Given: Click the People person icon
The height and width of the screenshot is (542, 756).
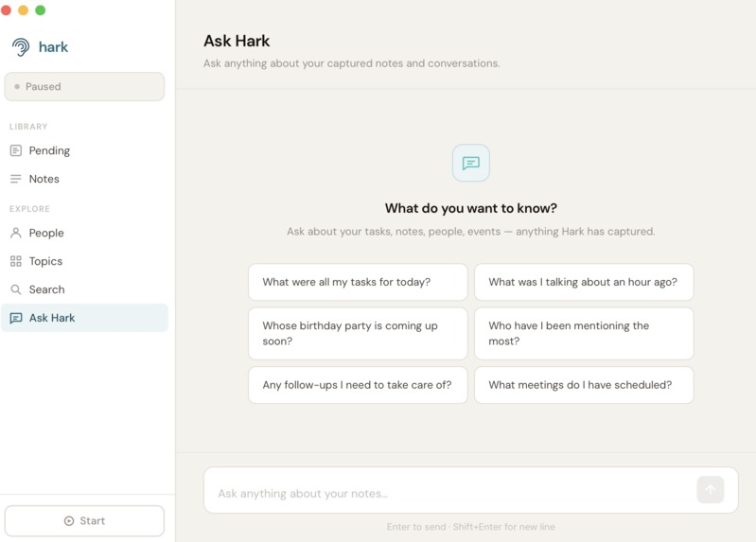Looking at the screenshot, I should tap(16, 233).
